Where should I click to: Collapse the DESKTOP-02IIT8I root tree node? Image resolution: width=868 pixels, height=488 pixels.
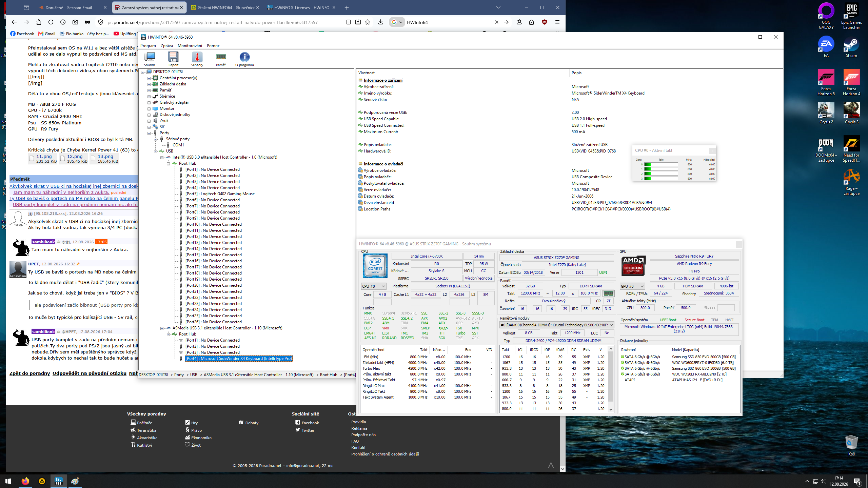coord(143,72)
